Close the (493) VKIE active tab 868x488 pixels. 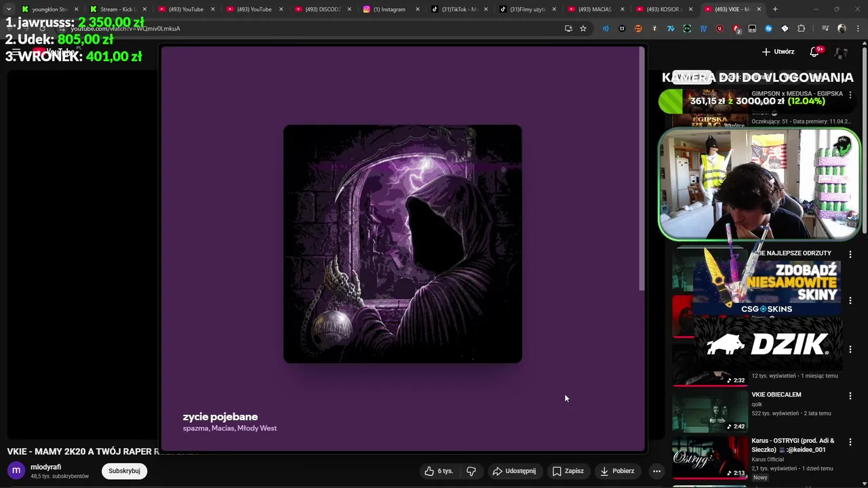[759, 9]
